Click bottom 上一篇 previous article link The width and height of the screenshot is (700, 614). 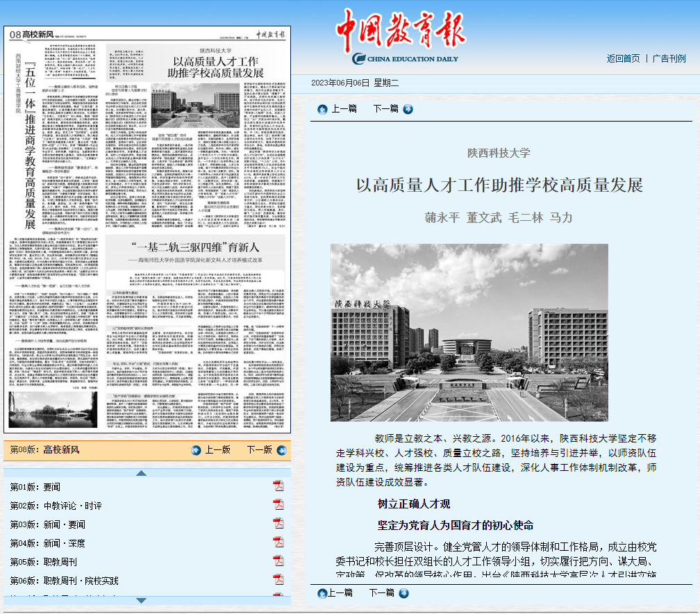pos(335,593)
